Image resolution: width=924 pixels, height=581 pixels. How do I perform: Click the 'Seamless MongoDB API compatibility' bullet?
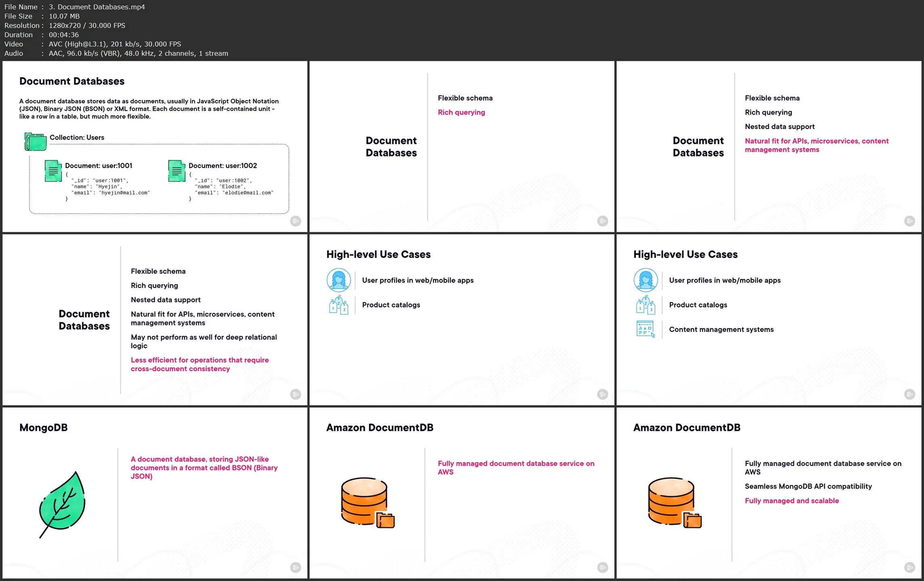808,486
